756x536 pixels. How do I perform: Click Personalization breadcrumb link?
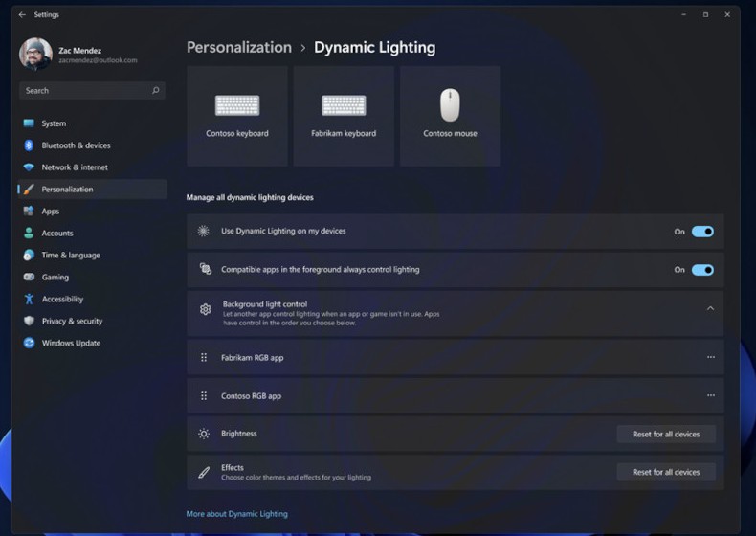(239, 47)
